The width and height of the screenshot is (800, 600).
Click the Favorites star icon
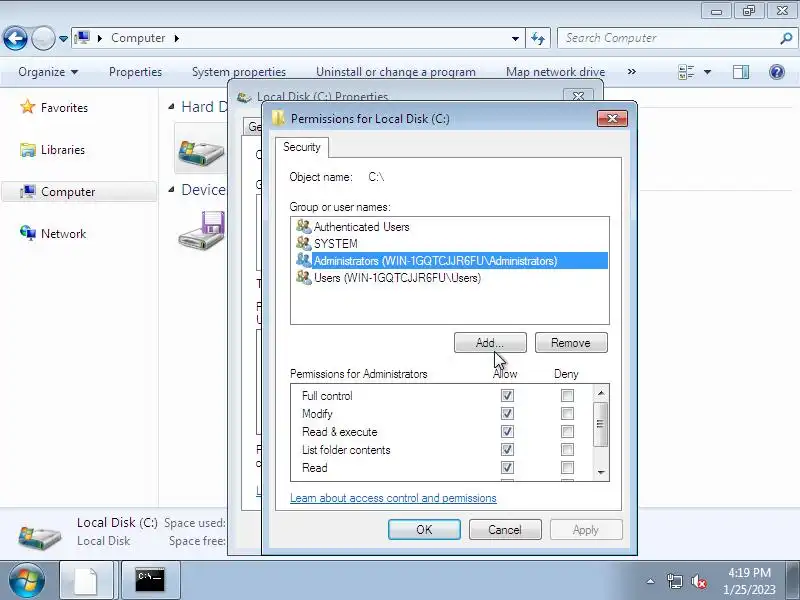point(28,107)
